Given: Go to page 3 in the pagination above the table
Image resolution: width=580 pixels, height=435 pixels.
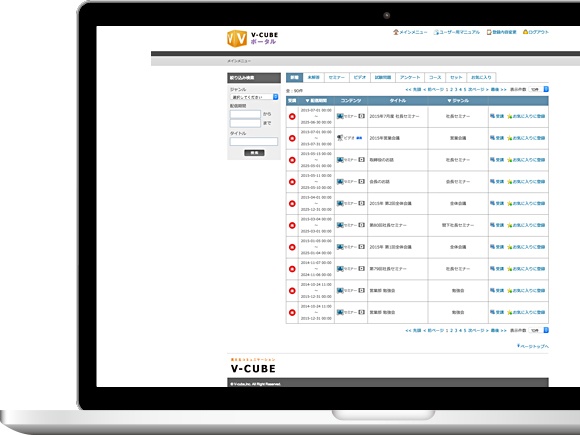Looking at the screenshot, I should pyautogui.click(x=456, y=90).
